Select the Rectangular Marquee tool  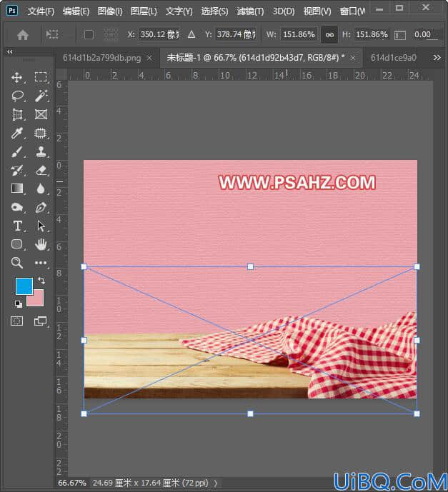(x=41, y=77)
